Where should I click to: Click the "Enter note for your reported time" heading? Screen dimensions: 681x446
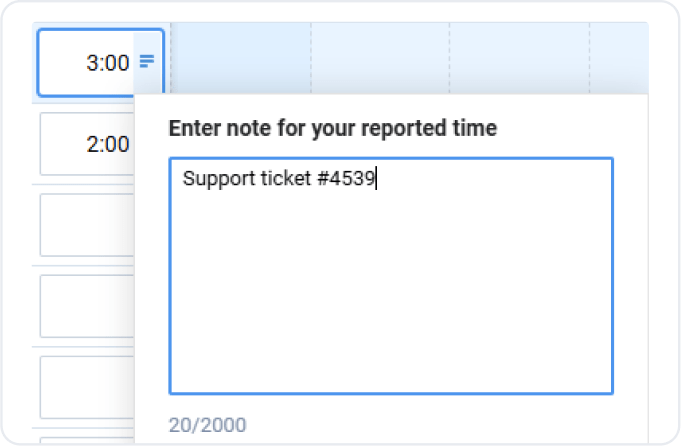coord(332,128)
